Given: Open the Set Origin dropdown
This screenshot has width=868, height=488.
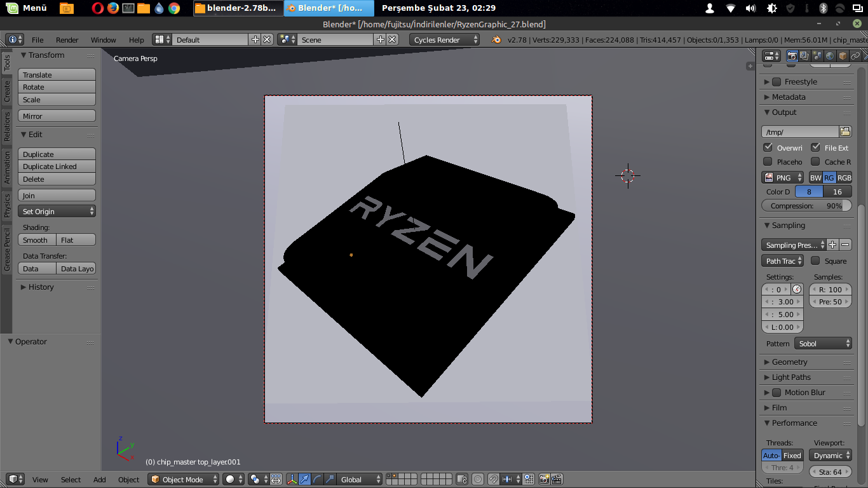Looking at the screenshot, I should tap(57, 211).
